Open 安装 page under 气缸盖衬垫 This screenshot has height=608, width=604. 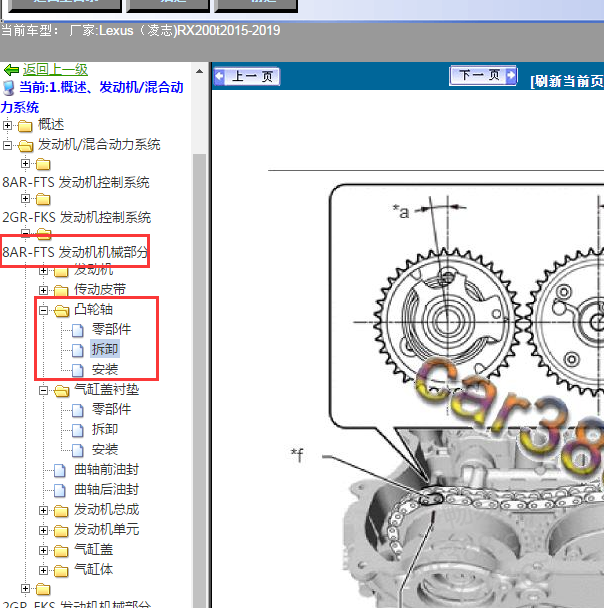pos(105,449)
